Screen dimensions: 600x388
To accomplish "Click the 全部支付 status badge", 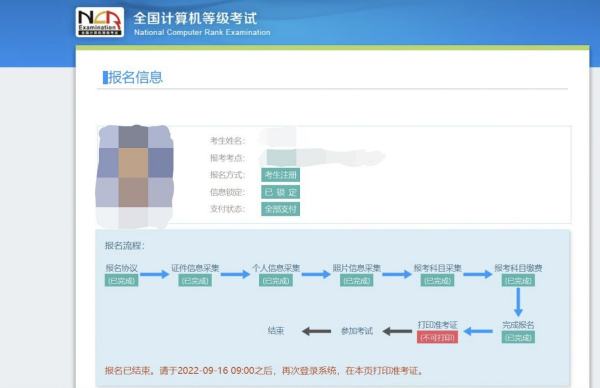I will (x=280, y=209).
